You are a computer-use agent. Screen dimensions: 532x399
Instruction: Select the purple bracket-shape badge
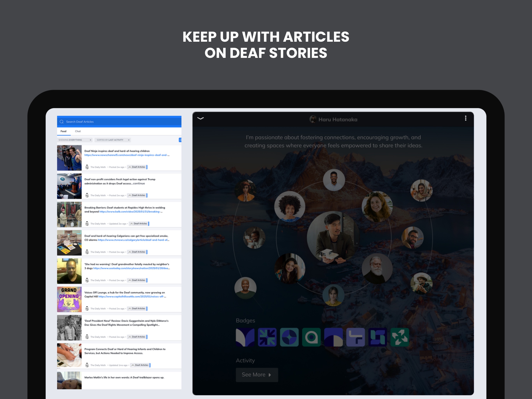point(356,337)
